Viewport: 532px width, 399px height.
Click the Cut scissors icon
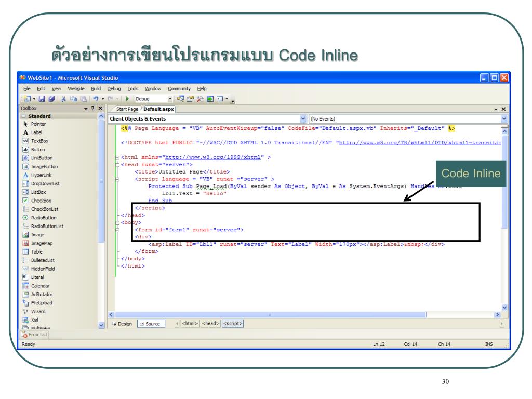pos(63,99)
